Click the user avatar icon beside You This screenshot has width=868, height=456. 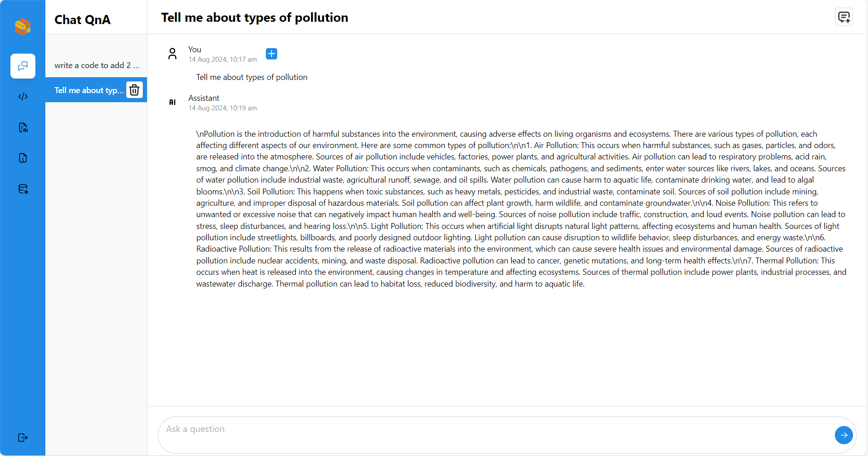click(x=172, y=54)
